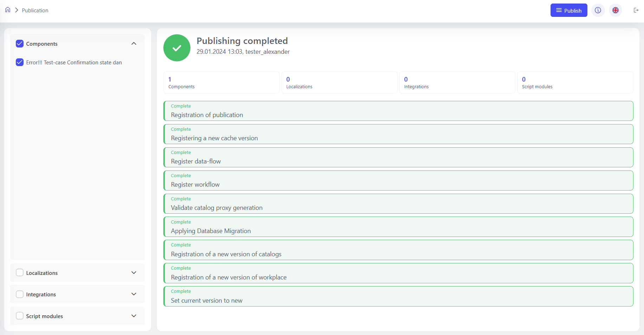
Task: Enable the Integrations checkbox
Action: point(20,294)
